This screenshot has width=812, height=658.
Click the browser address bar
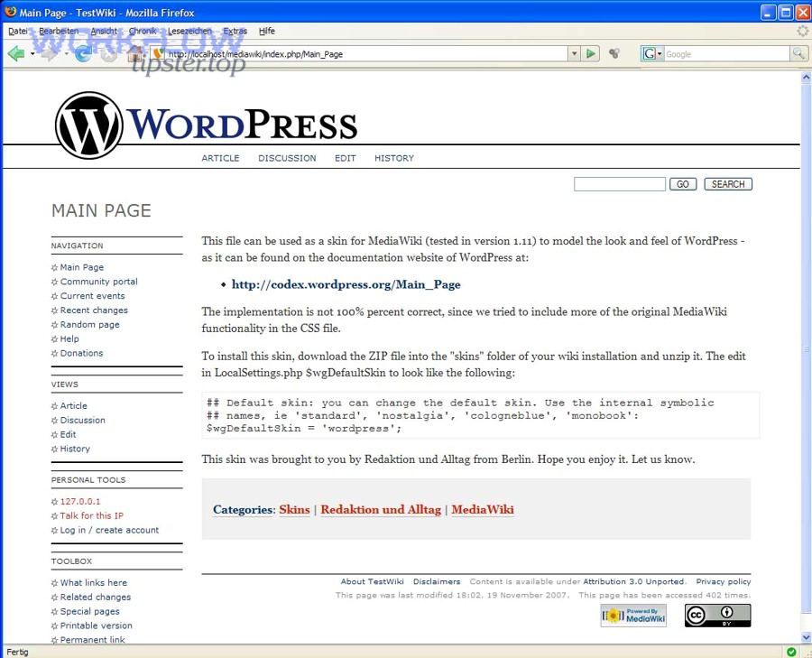tap(360, 53)
